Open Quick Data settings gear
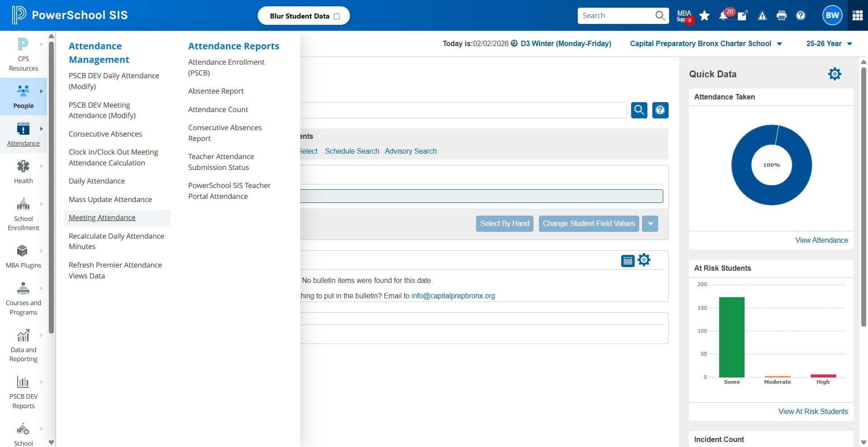 point(835,74)
